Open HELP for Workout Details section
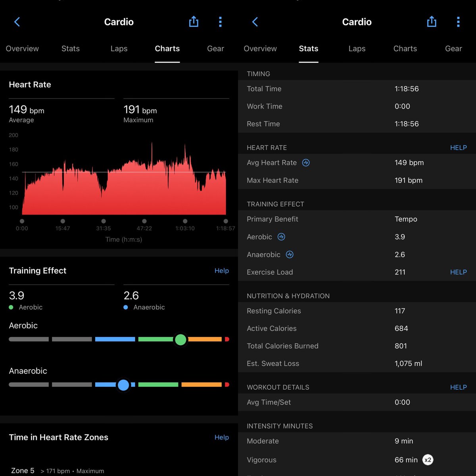This screenshot has width=476, height=476. pos(459,387)
